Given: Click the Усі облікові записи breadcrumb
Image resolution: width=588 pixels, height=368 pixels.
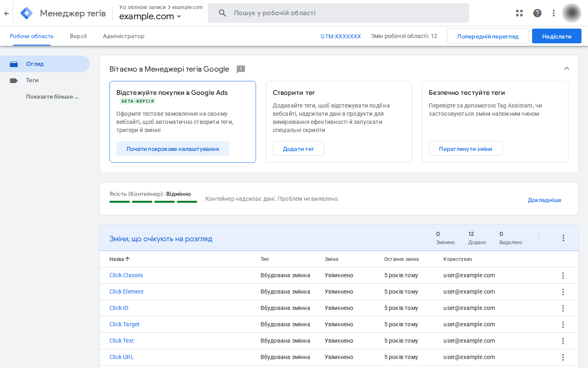Looking at the screenshot, I should coord(143,7).
